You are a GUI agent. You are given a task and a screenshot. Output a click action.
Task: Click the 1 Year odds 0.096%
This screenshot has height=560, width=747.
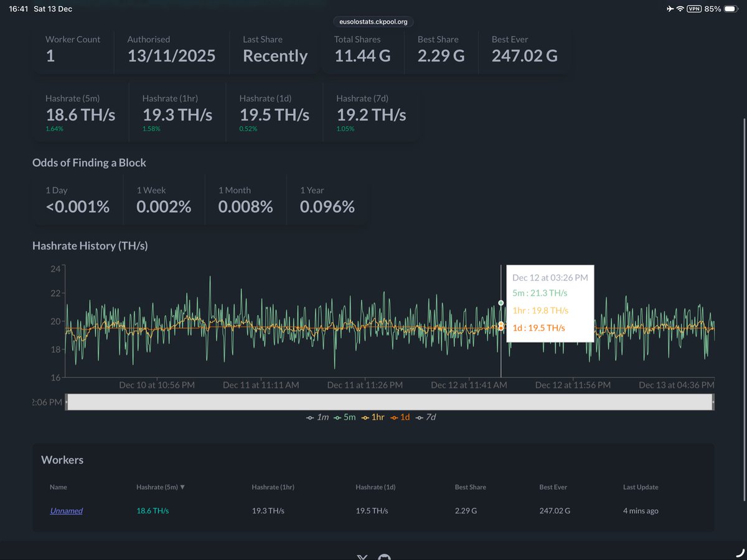coord(327,200)
